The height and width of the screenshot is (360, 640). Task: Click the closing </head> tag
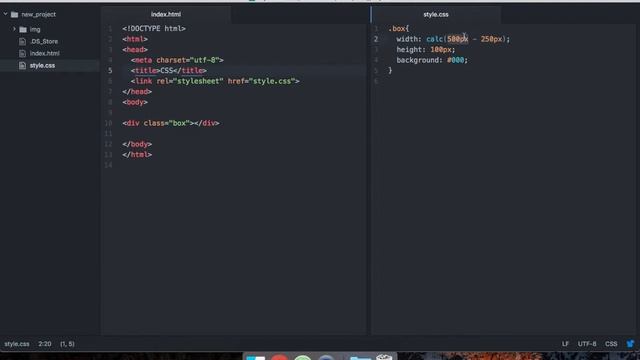[137, 92]
